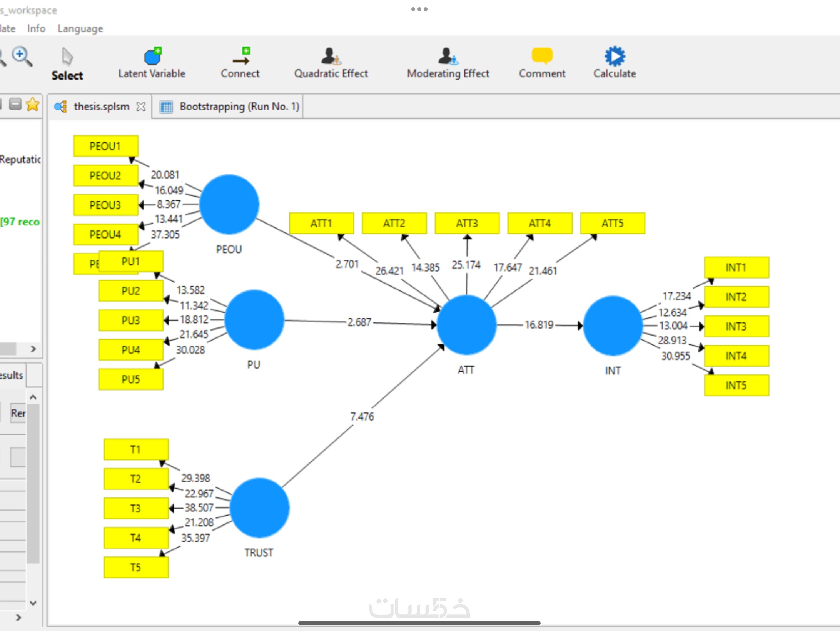Click the INT3 indicator box
Viewport: 840px width, 631px height.
pos(736,326)
